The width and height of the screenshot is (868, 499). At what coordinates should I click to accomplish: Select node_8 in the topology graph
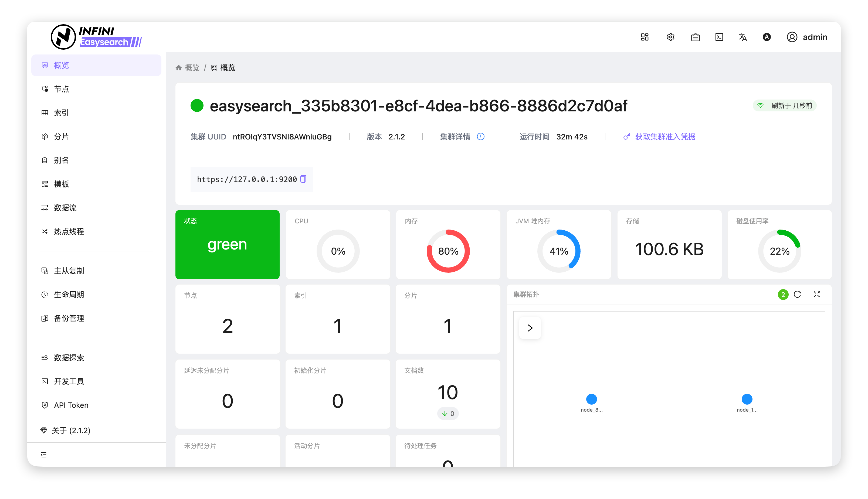click(592, 399)
